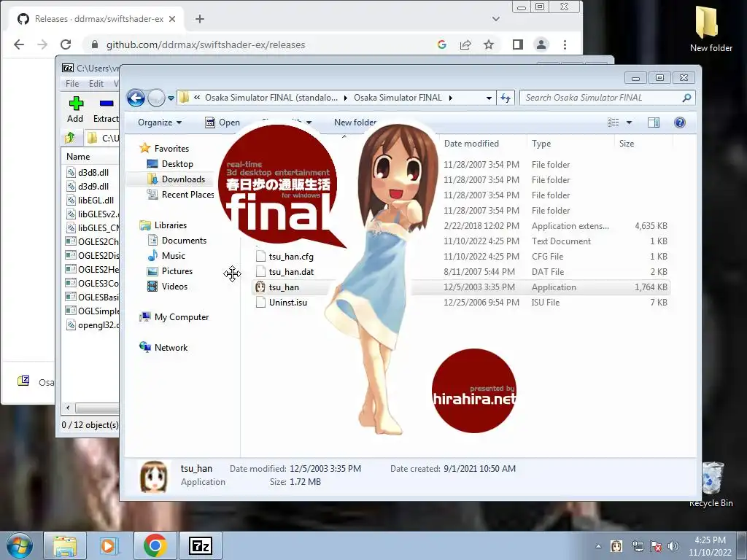Click the tsu_han application icon in file list
747x560 pixels.
260,287
